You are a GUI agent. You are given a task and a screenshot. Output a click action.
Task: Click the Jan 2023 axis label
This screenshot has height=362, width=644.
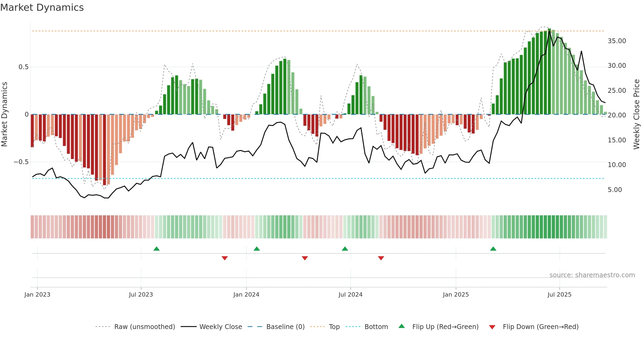click(x=37, y=294)
